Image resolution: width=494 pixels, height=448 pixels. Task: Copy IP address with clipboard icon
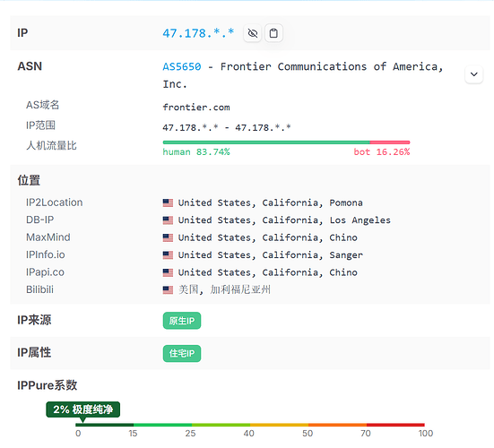coord(273,33)
